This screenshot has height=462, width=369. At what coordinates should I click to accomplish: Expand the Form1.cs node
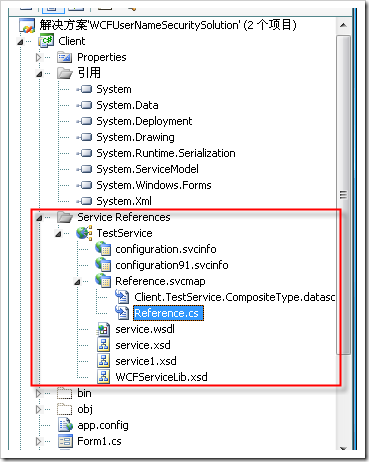39,441
